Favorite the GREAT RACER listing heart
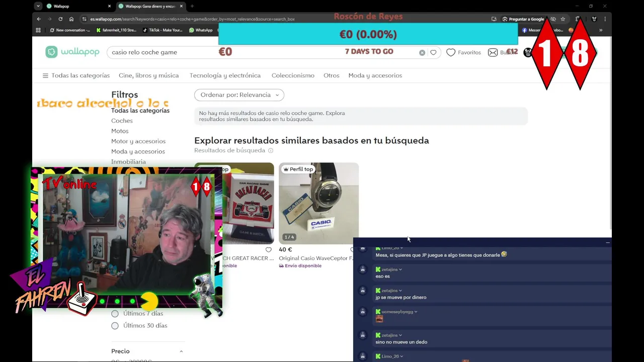The height and width of the screenshot is (362, 644). point(269,249)
